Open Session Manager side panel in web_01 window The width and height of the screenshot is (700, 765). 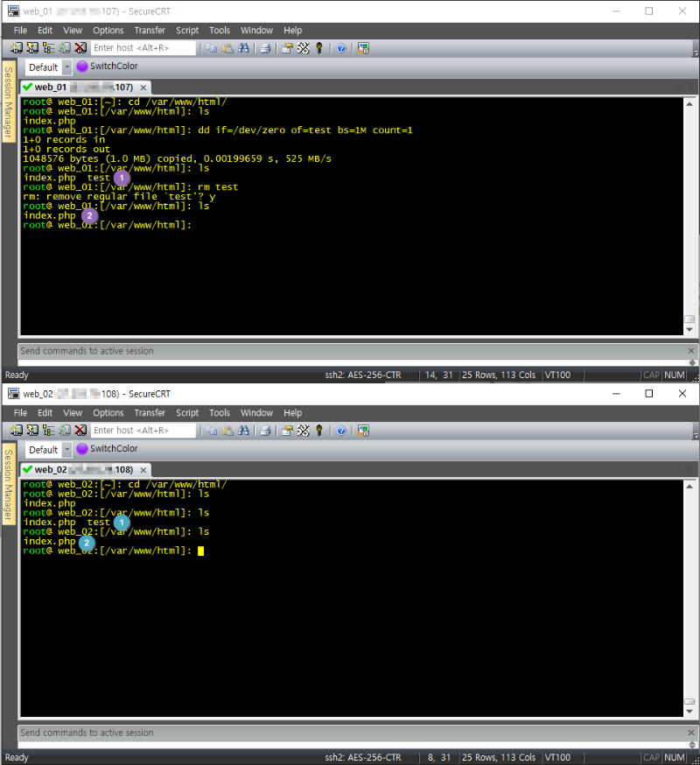[9, 102]
